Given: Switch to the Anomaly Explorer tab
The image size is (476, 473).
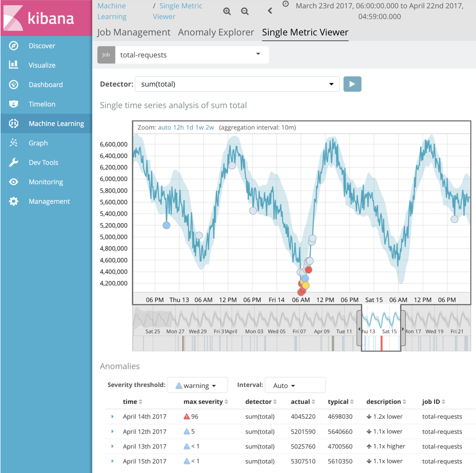Looking at the screenshot, I should (216, 32).
